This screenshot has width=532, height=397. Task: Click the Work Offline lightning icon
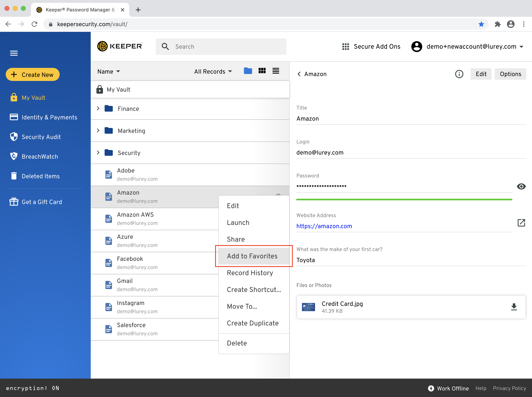[x=431, y=388]
